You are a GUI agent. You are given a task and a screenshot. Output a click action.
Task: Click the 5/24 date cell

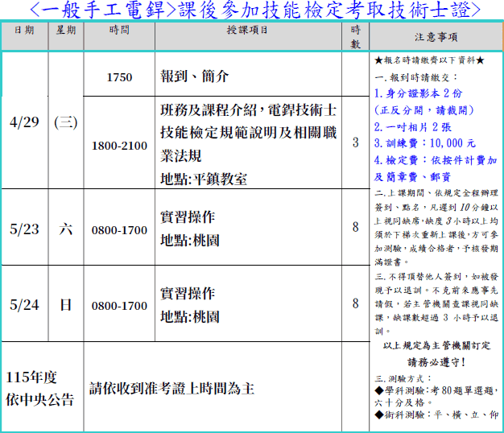point(25,304)
